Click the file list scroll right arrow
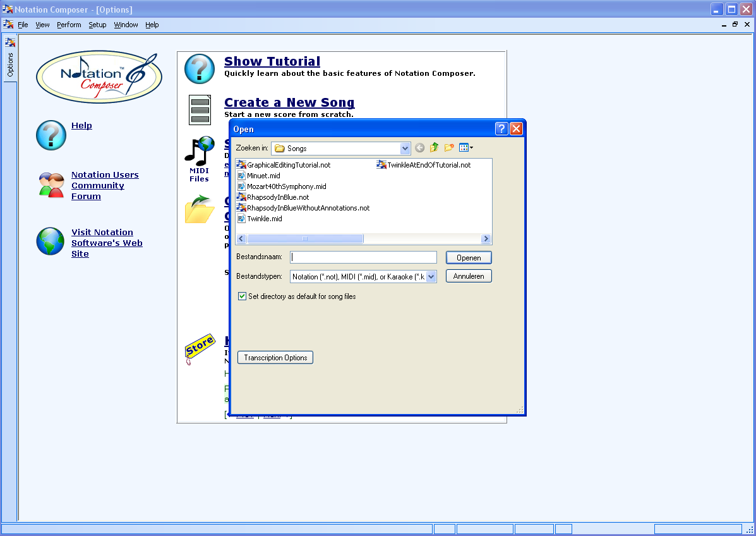 click(x=486, y=239)
